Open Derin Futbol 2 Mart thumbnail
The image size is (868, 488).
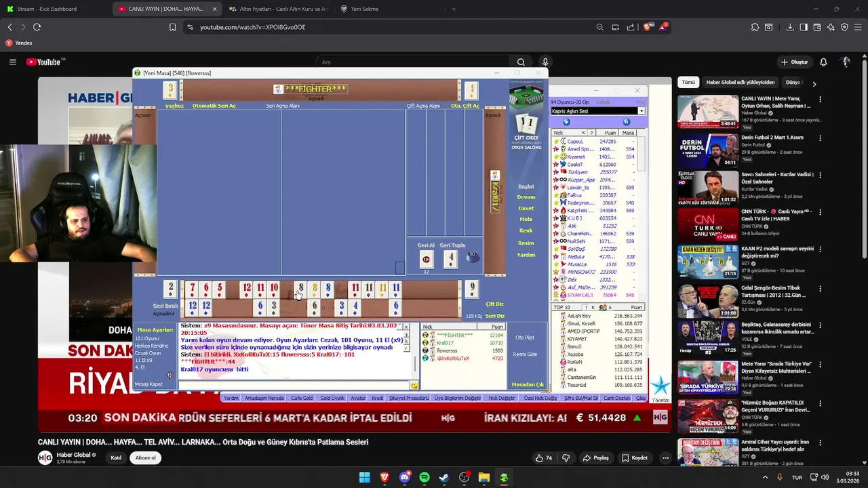[x=708, y=150]
